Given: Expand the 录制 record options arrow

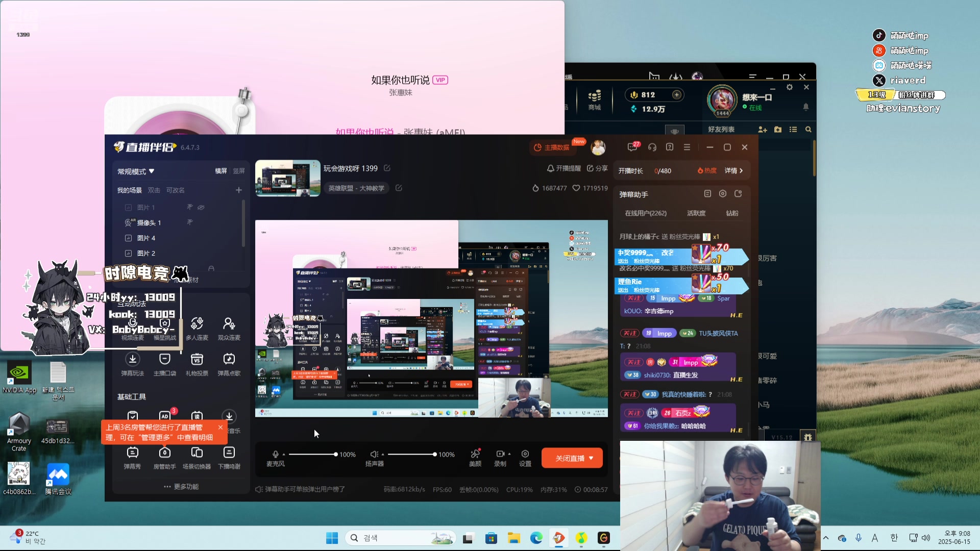Looking at the screenshot, I should (x=509, y=454).
